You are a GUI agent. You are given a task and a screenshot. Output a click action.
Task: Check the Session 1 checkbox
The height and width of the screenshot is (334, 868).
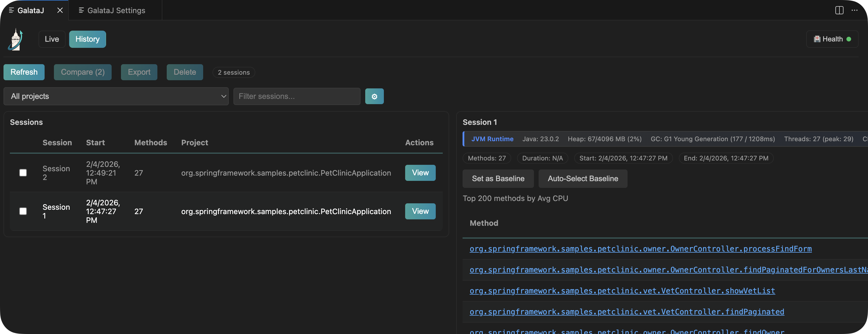(x=23, y=211)
